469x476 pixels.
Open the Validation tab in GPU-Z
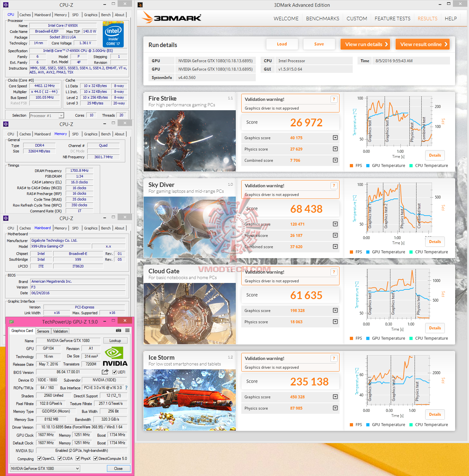(x=61, y=331)
